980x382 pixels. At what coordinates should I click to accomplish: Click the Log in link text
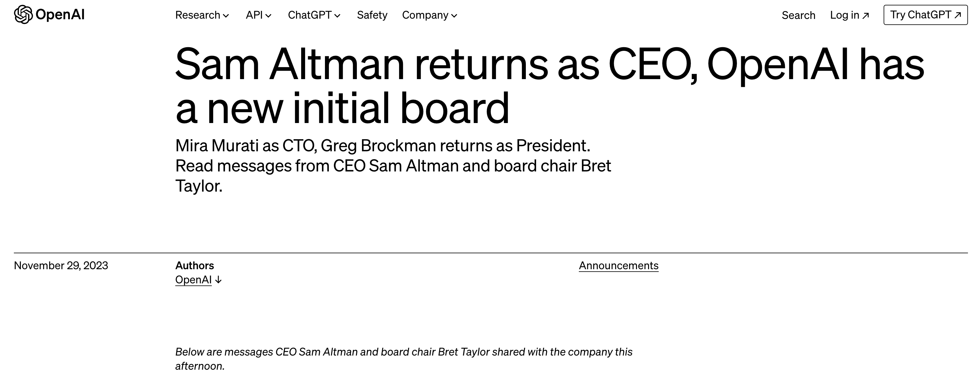coord(844,15)
